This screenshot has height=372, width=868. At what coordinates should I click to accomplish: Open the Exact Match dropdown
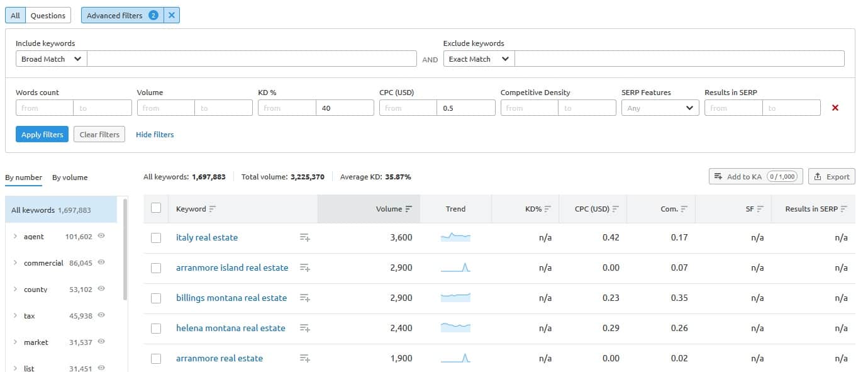tap(479, 59)
